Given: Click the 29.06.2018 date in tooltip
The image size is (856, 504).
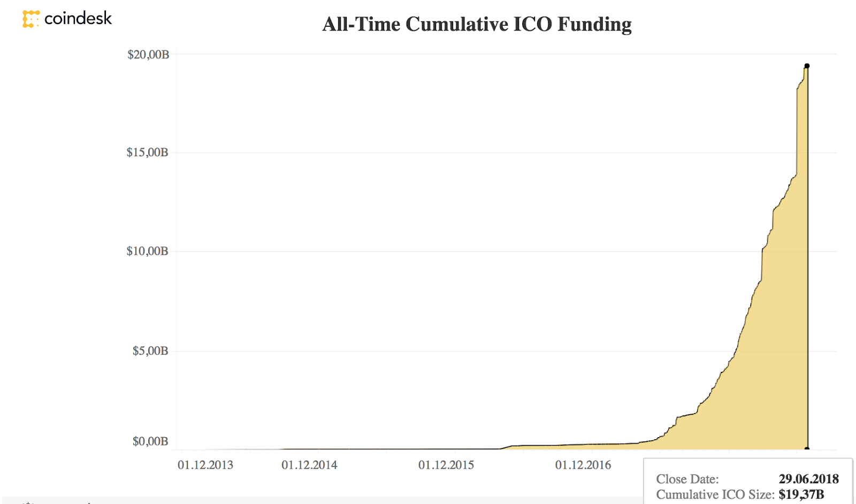Looking at the screenshot, I should click(x=808, y=479).
